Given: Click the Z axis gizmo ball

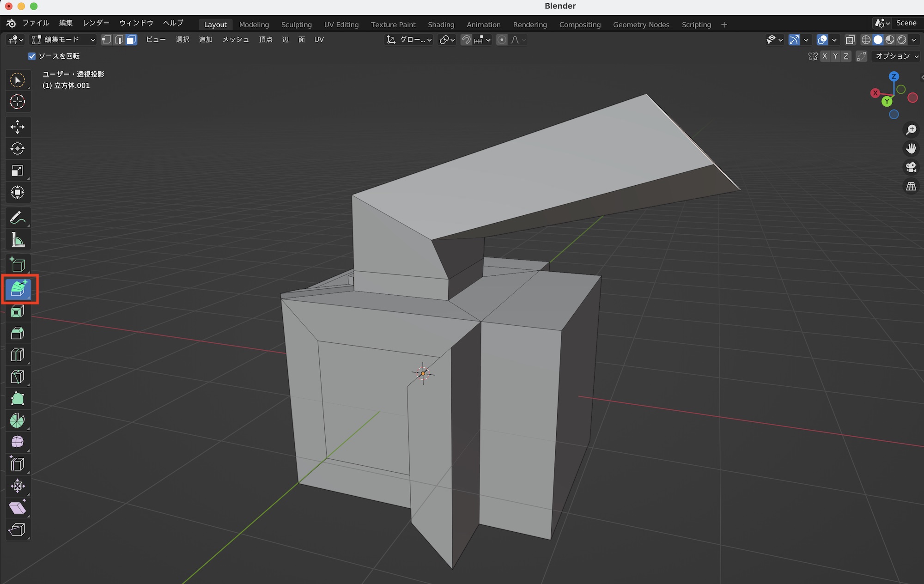Looking at the screenshot, I should pos(894,76).
